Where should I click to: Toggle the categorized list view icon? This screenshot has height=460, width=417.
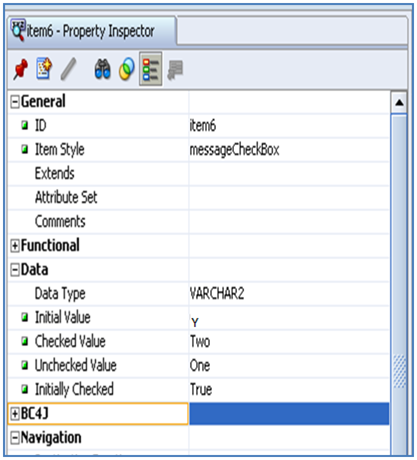pyautogui.click(x=151, y=69)
